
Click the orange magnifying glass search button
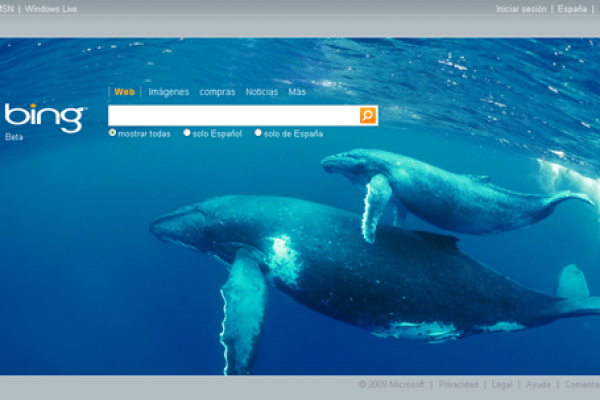(368, 116)
